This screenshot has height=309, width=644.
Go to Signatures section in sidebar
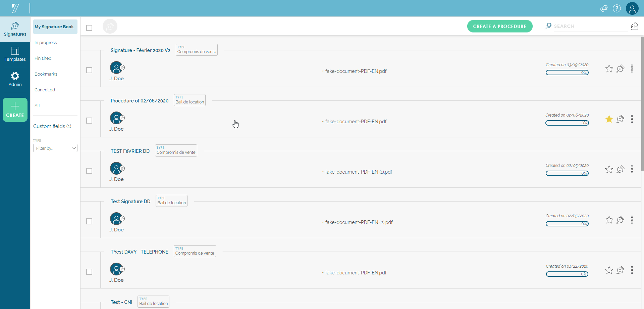[x=15, y=29]
